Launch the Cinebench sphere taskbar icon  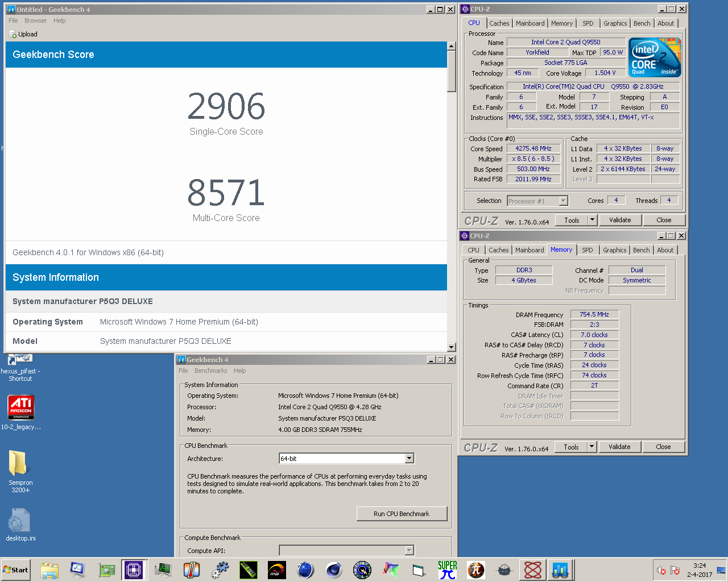pyautogui.click(x=334, y=570)
